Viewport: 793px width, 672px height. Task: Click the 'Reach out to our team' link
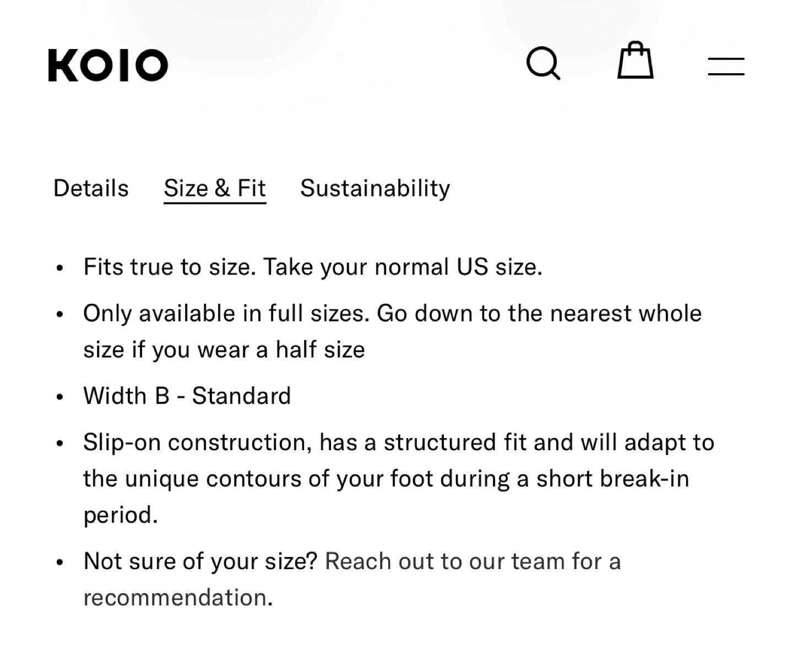point(472,561)
